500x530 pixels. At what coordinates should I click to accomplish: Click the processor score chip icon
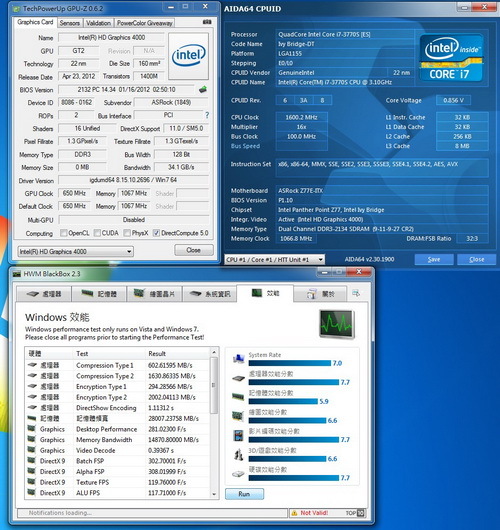(x=239, y=378)
